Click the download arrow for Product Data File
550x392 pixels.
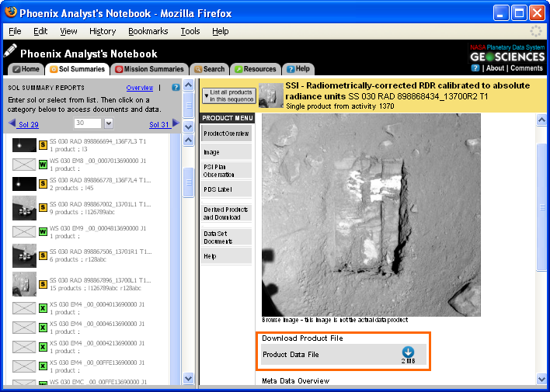(x=408, y=352)
